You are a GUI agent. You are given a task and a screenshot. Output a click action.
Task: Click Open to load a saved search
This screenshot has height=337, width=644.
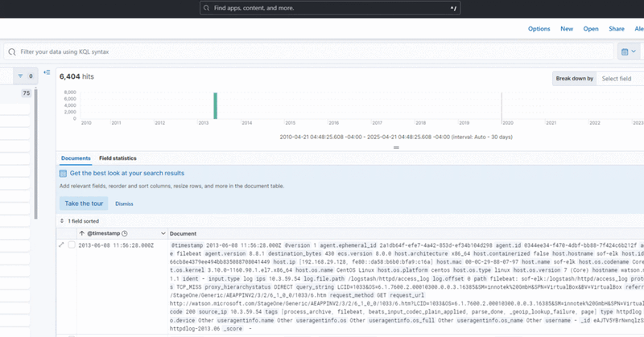point(591,29)
